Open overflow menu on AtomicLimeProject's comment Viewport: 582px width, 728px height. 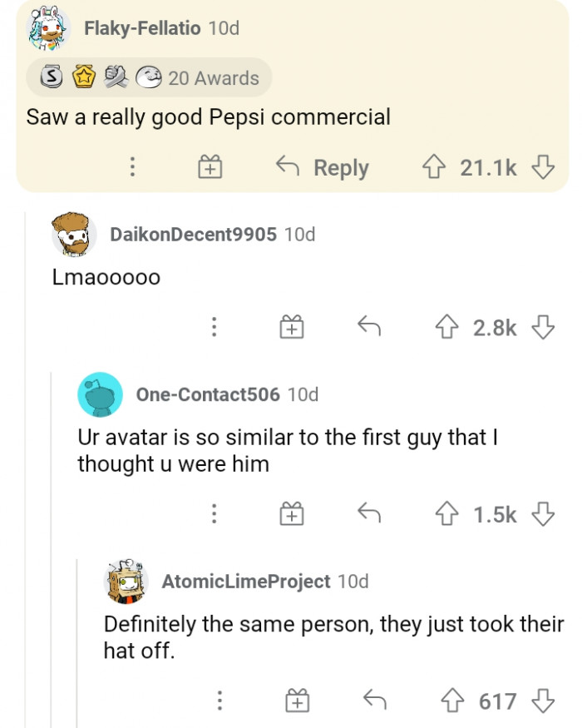pos(219,703)
